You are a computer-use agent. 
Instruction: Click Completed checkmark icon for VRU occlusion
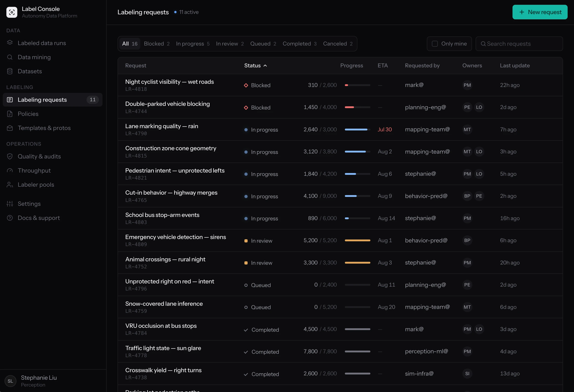point(246,330)
